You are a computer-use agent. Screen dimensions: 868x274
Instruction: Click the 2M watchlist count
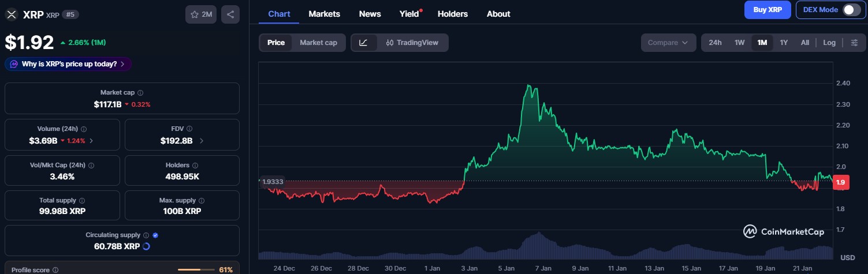[207, 15]
